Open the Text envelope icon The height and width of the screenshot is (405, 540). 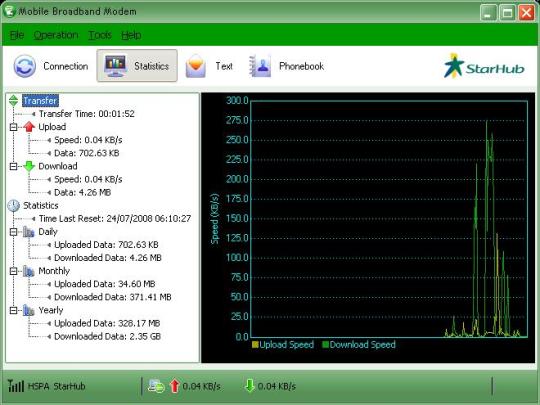tap(196, 66)
